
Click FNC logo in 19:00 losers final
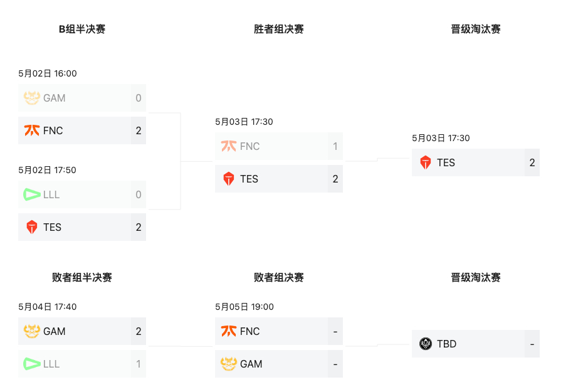click(x=229, y=331)
